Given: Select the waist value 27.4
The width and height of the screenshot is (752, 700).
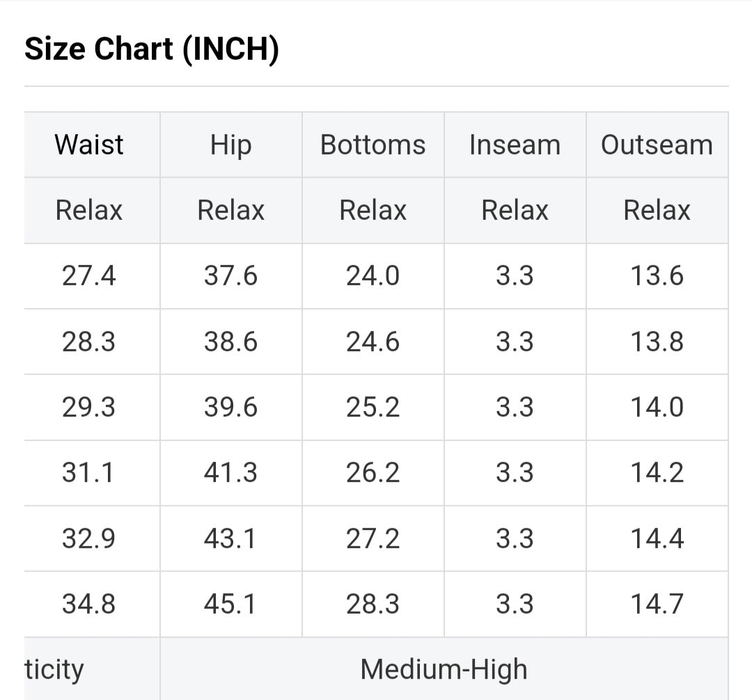Looking at the screenshot, I should pyautogui.click(x=89, y=276).
